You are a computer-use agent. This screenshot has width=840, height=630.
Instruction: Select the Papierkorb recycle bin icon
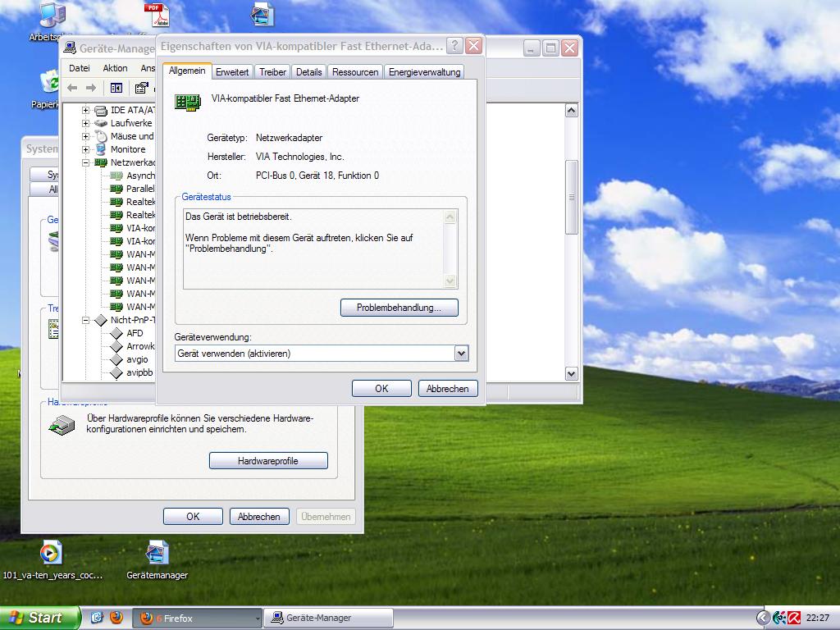click(49, 83)
